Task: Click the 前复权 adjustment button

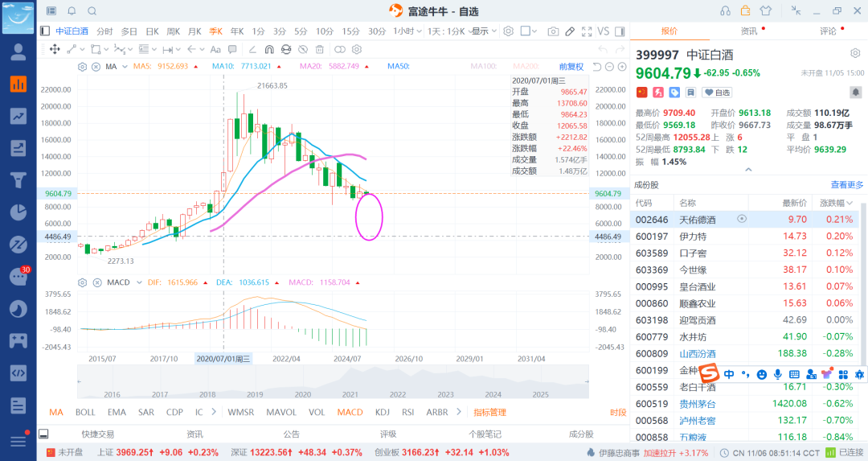Action: [x=571, y=67]
